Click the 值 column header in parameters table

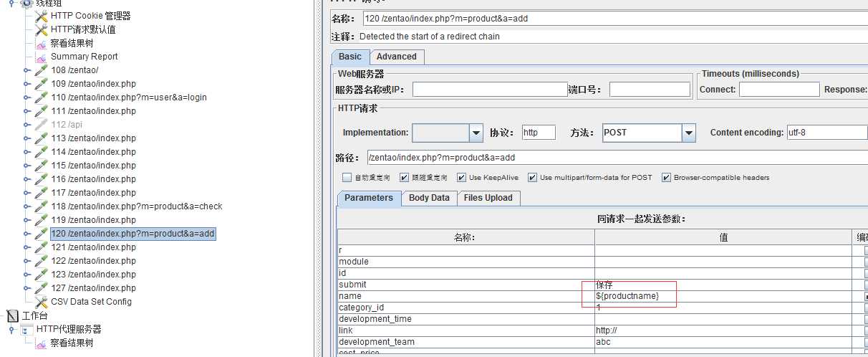click(724, 237)
